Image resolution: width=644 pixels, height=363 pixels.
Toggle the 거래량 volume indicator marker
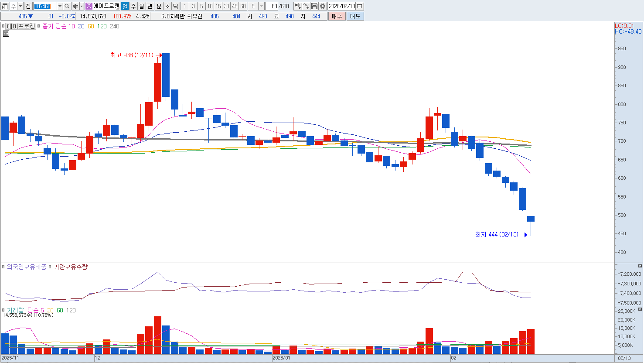point(3,310)
